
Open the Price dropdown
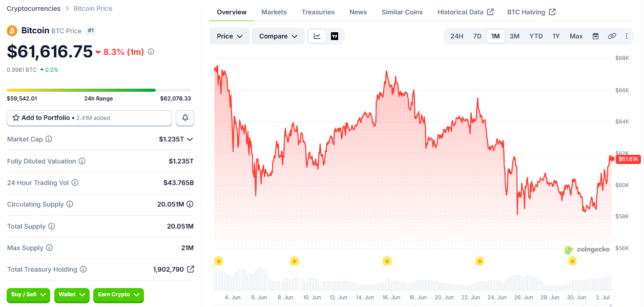[230, 36]
